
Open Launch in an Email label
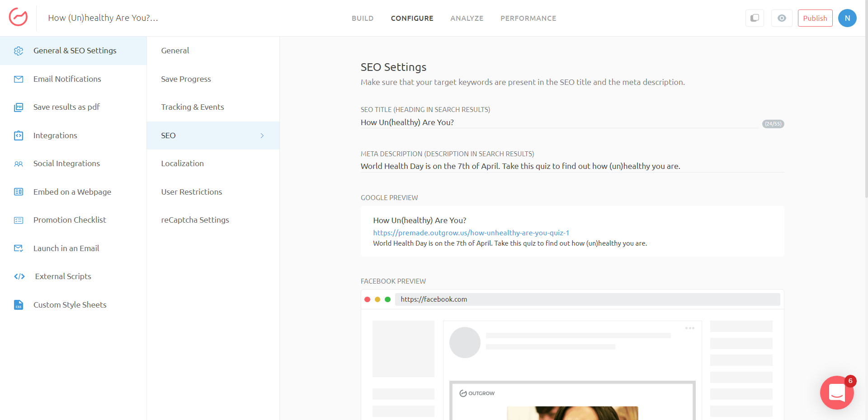tap(66, 248)
